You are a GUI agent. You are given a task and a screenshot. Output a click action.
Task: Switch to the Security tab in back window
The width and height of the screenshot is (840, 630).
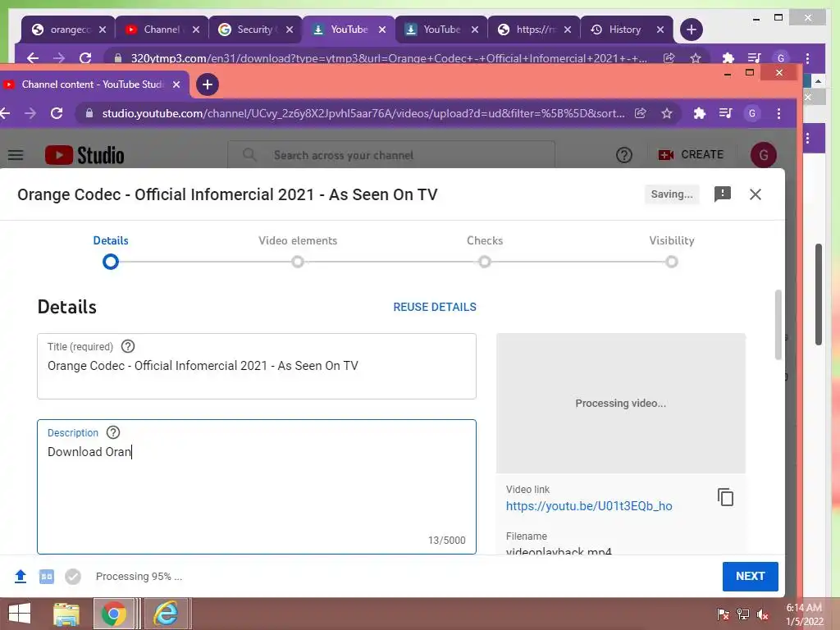click(254, 30)
